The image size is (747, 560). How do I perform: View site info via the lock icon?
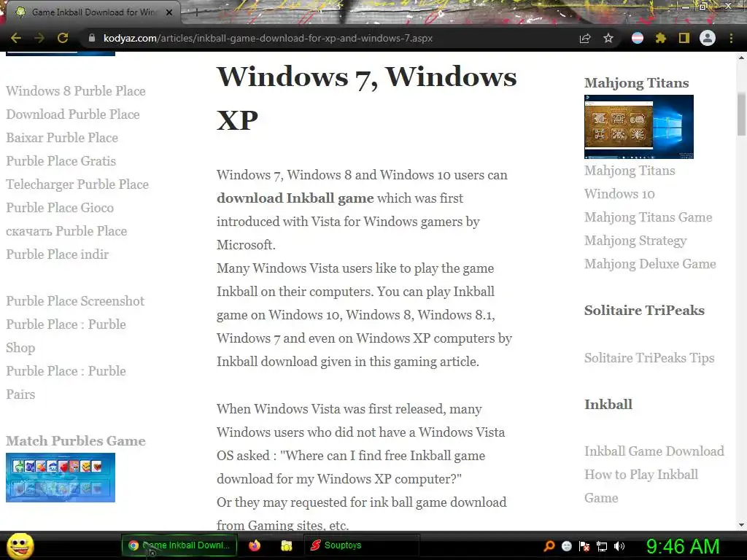(x=92, y=38)
